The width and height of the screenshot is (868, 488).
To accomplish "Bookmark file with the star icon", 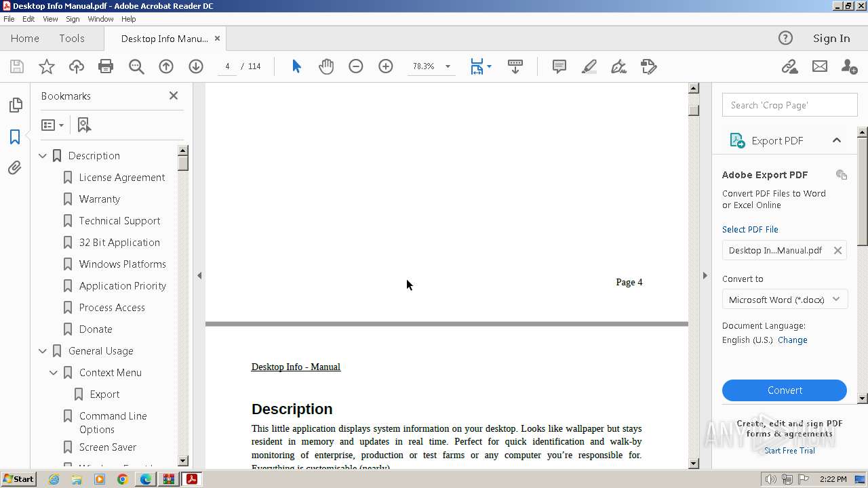I will tap(47, 66).
